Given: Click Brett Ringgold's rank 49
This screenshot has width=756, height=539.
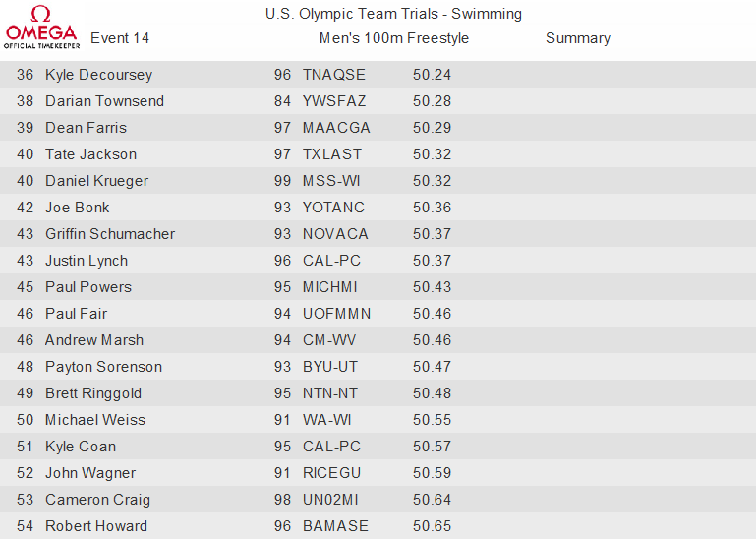Looking at the screenshot, I should point(26,392).
